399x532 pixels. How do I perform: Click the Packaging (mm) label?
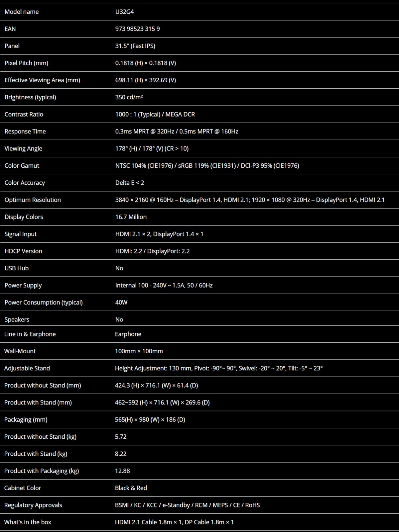[26, 419]
